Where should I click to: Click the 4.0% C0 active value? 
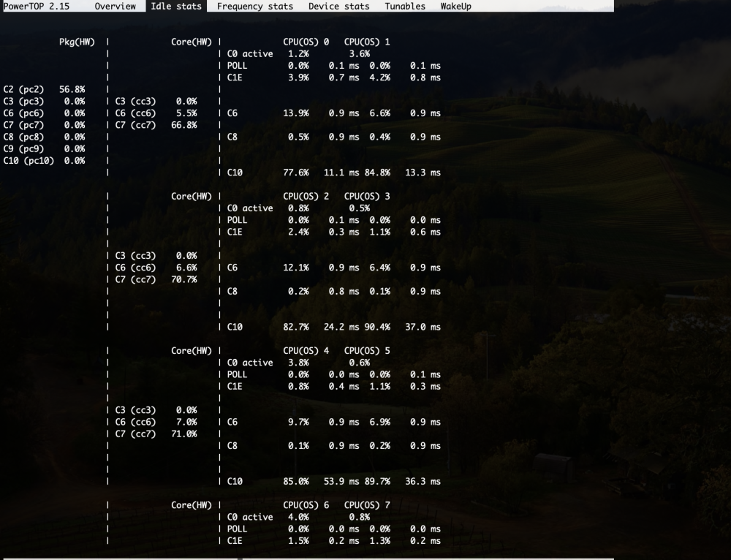tap(298, 517)
